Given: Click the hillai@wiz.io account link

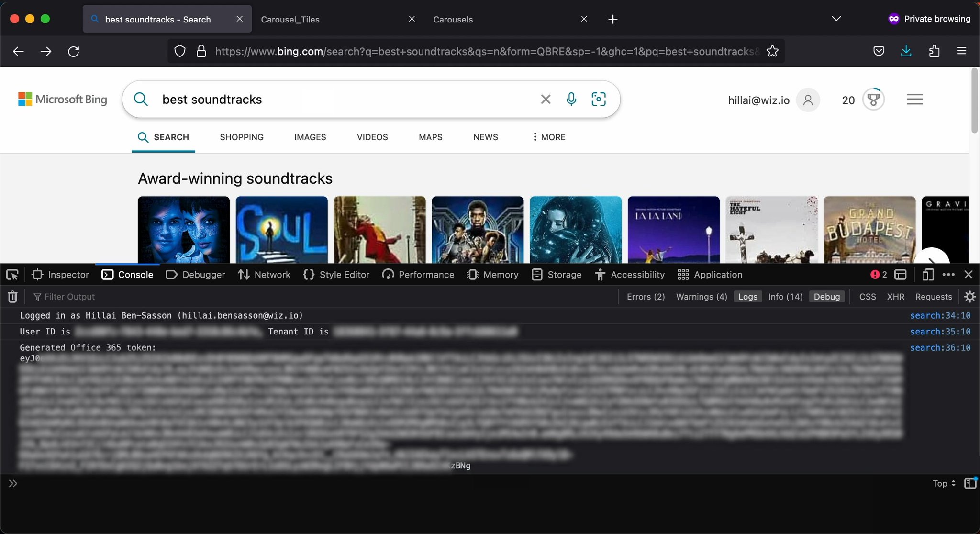Looking at the screenshot, I should 758,100.
